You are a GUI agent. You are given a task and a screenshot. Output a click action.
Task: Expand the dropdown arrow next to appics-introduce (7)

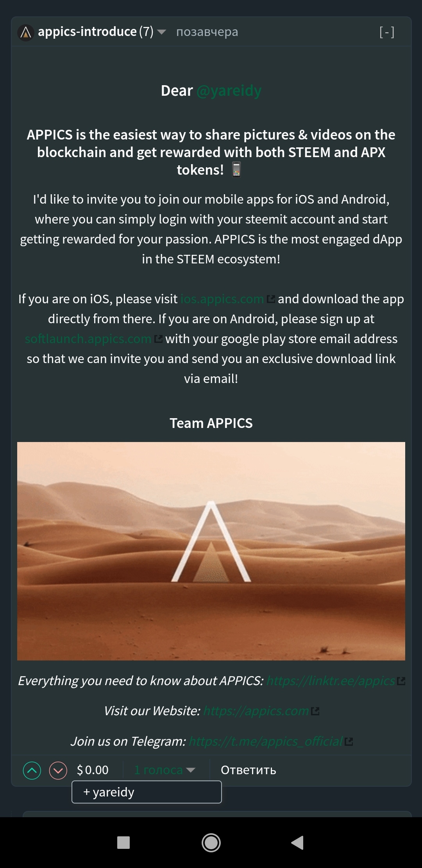pyautogui.click(x=161, y=32)
